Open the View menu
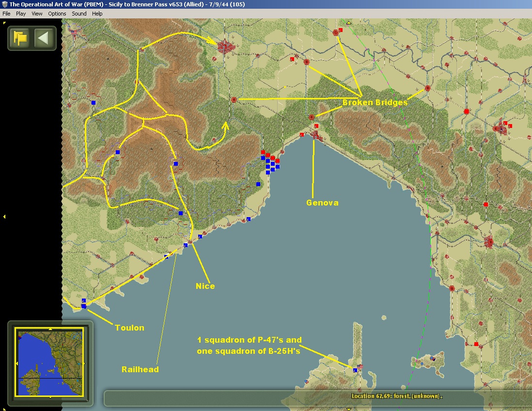The width and height of the screenshot is (532, 411). click(x=37, y=14)
